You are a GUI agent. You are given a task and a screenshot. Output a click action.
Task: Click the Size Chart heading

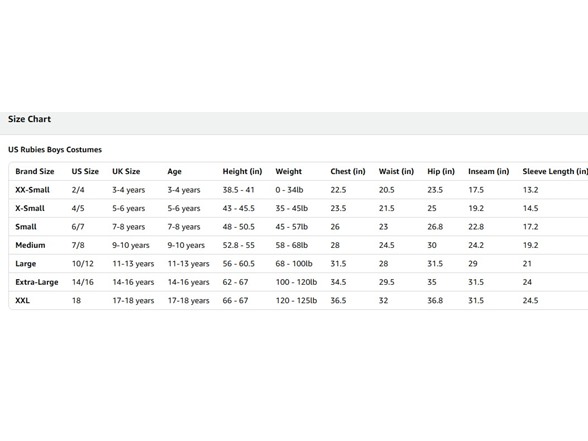pyautogui.click(x=29, y=119)
